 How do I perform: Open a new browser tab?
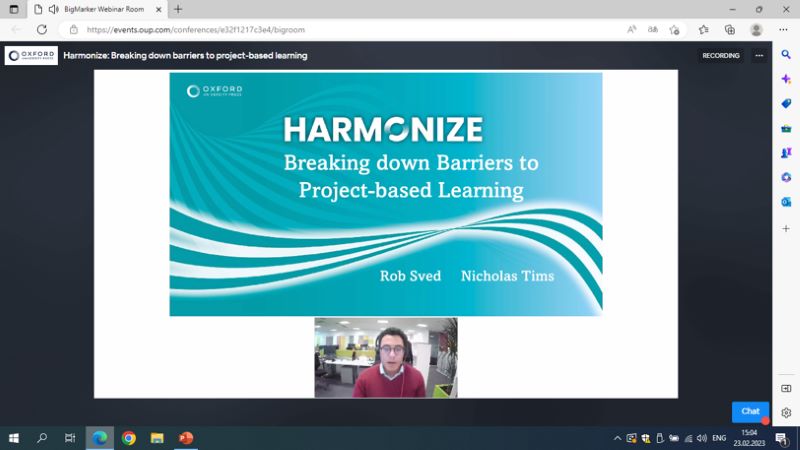pos(178,9)
